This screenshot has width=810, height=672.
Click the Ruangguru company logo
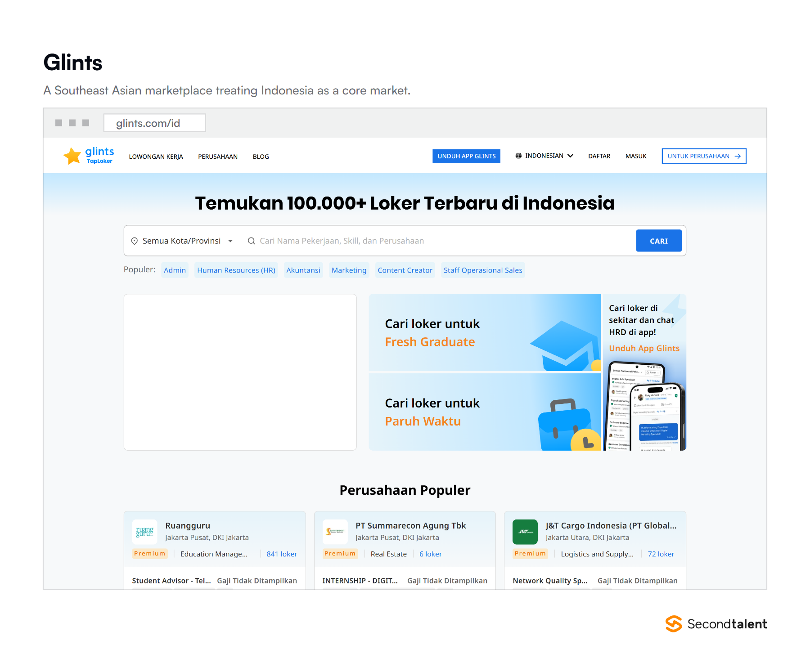144,532
